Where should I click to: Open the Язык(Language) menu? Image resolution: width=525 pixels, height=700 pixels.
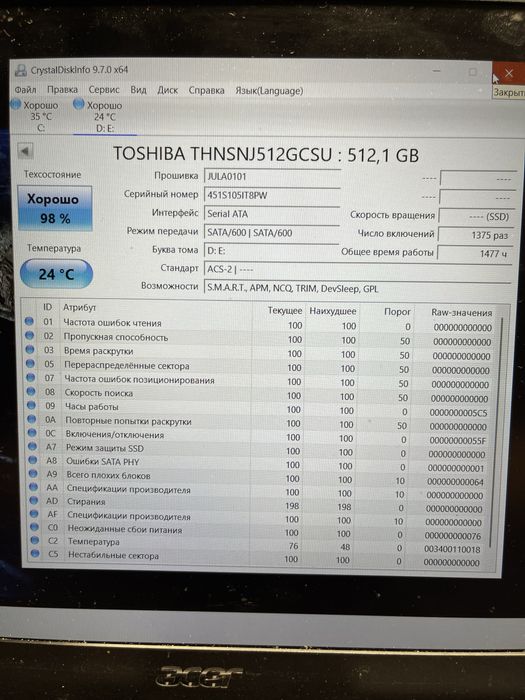coord(269,91)
